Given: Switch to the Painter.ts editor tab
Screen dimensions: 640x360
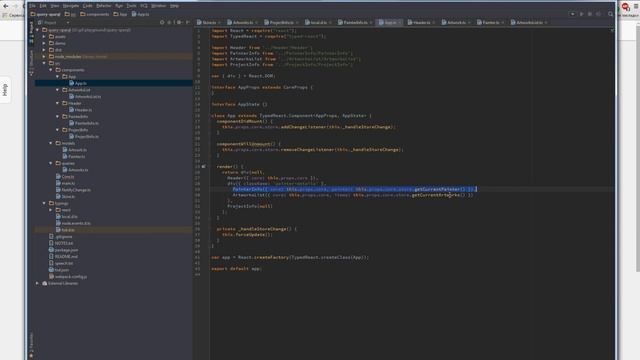Looking at the screenshot, I should 491,22.
